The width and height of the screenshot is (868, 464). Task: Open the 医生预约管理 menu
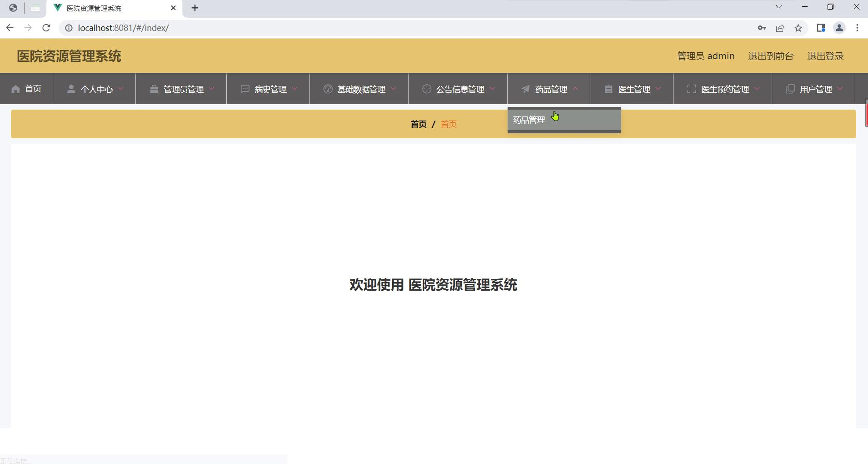724,89
